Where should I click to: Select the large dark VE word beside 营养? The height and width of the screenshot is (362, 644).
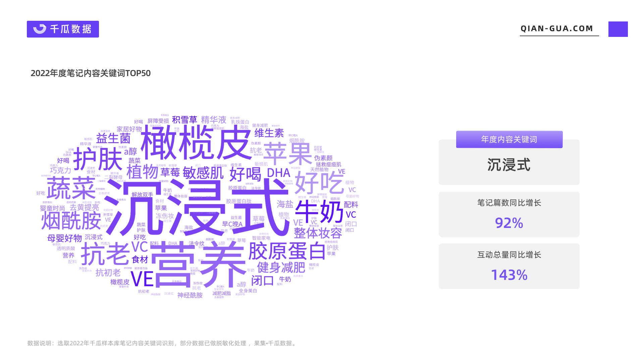pyautogui.click(x=142, y=279)
